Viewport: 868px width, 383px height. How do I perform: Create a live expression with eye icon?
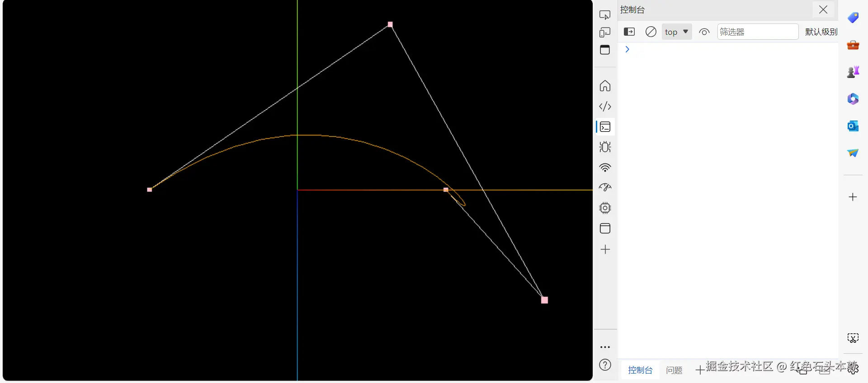[704, 32]
